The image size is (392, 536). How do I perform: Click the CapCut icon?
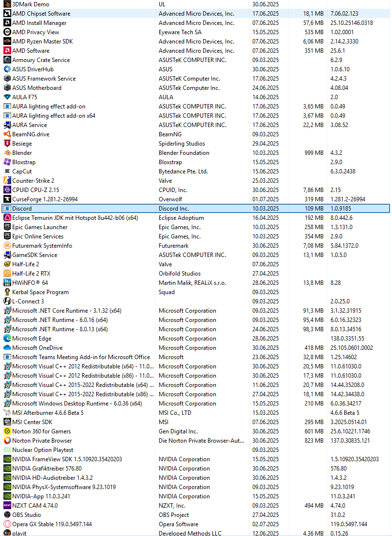pyautogui.click(x=7, y=172)
